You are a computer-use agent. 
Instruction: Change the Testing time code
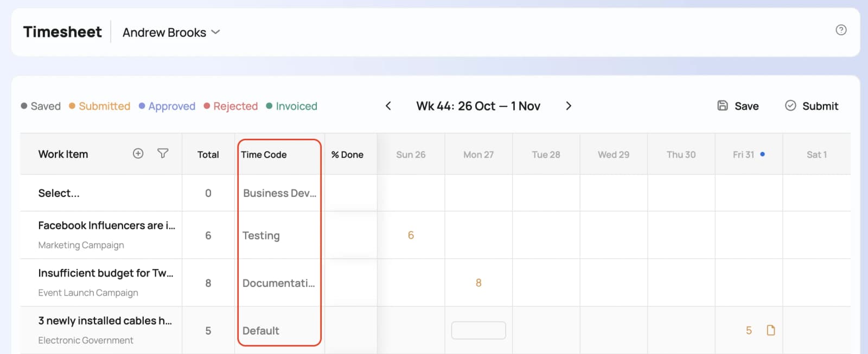click(x=261, y=235)
